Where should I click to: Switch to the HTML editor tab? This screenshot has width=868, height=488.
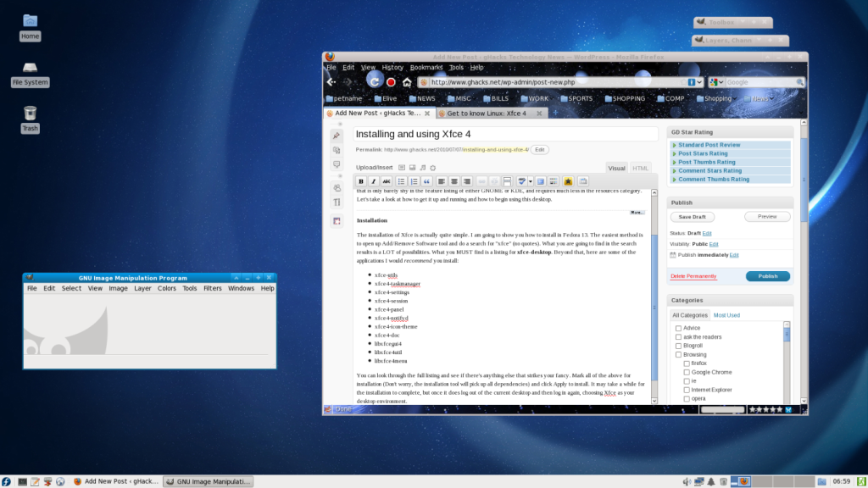pyautogui.click(x=641, y=168)
